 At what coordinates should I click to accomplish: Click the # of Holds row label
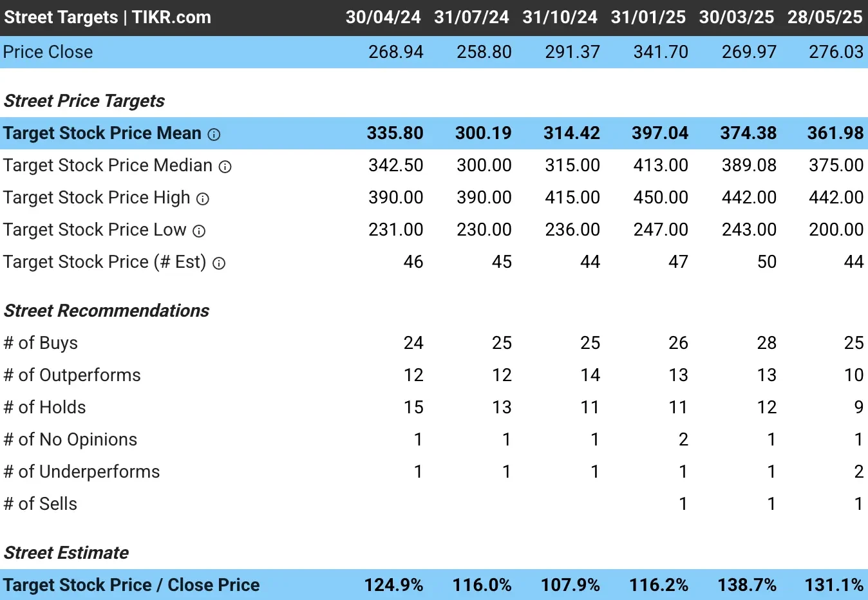44,408
